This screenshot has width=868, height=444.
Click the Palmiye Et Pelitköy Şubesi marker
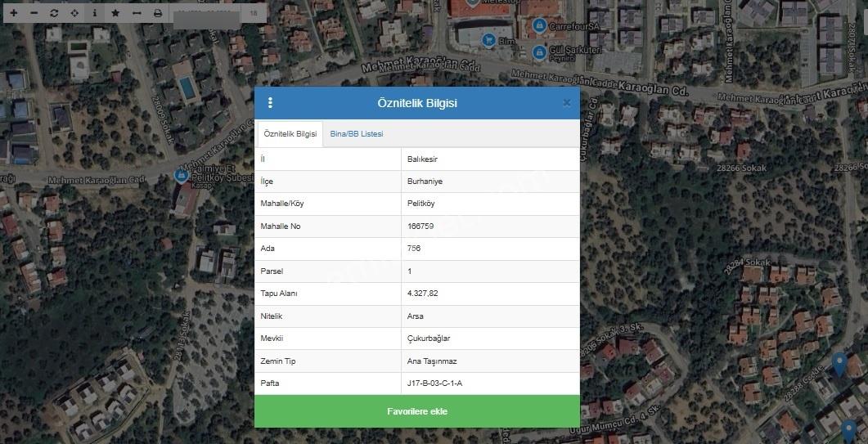click(181, 176)
